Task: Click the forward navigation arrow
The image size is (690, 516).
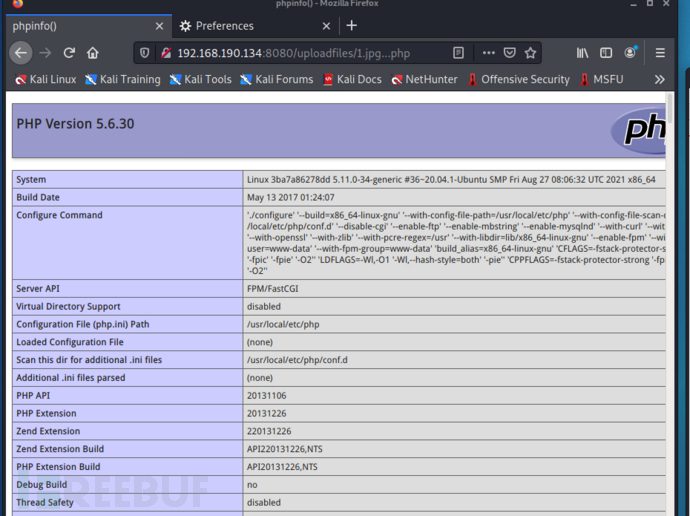Action: 45,53
